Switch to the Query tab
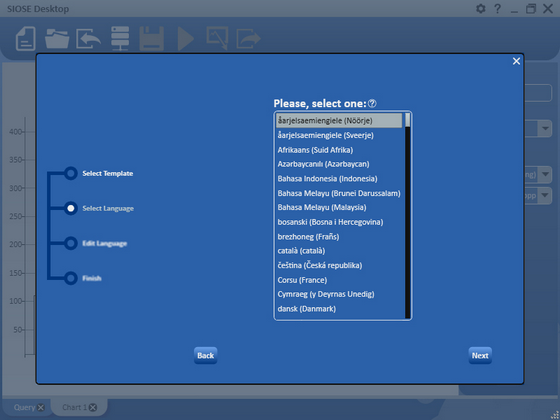 (x=24, y=407)
